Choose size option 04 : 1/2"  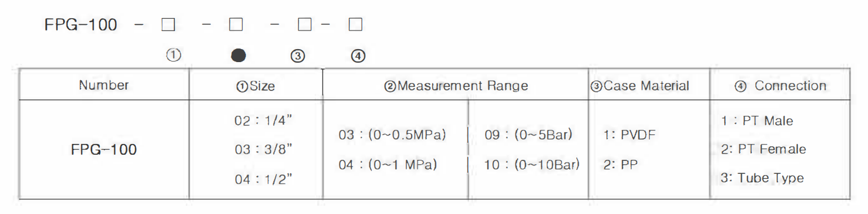point(263,180)
